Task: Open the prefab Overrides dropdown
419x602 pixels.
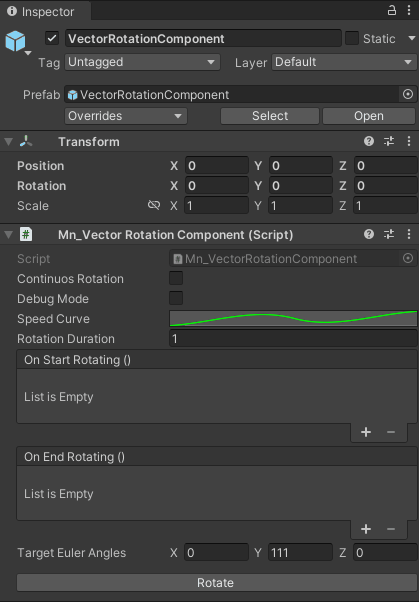Action: point(126,116)
